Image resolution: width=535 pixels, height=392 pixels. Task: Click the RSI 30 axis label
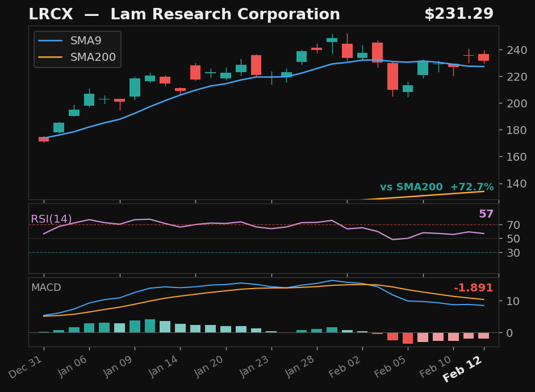tap(513, 253)
